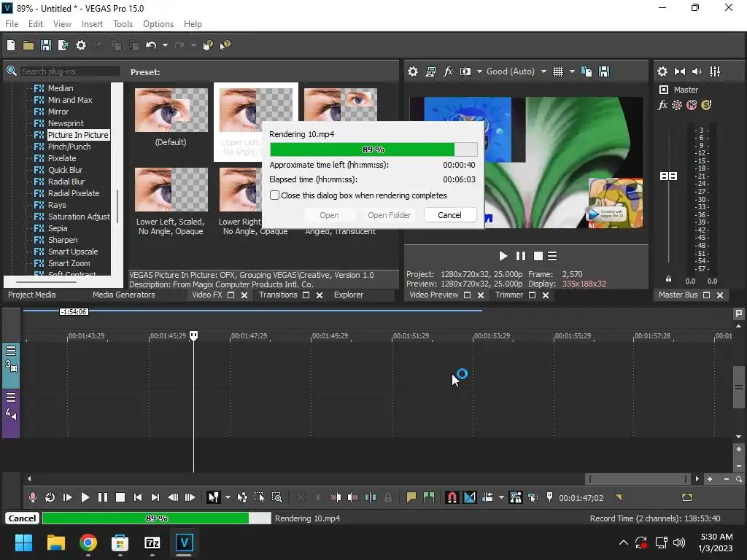Open preview quality Good (Auto) dropdown
Viewport: 747px width, 560px height.
(543, 71)
